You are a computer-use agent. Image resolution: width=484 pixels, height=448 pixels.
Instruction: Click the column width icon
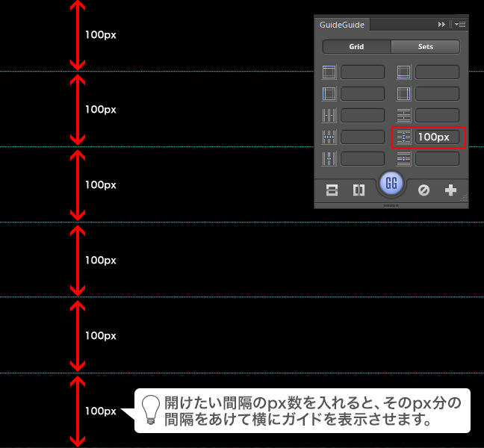point(329,137)
